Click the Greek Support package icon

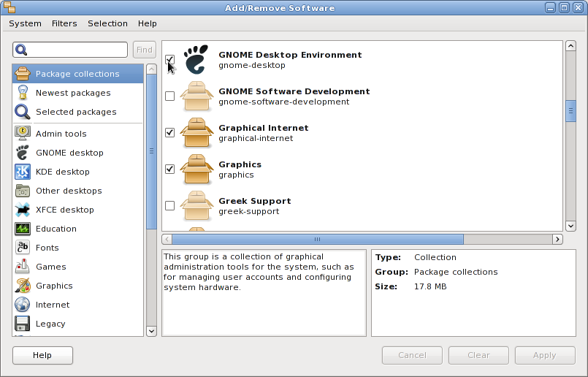pos(197,205)
